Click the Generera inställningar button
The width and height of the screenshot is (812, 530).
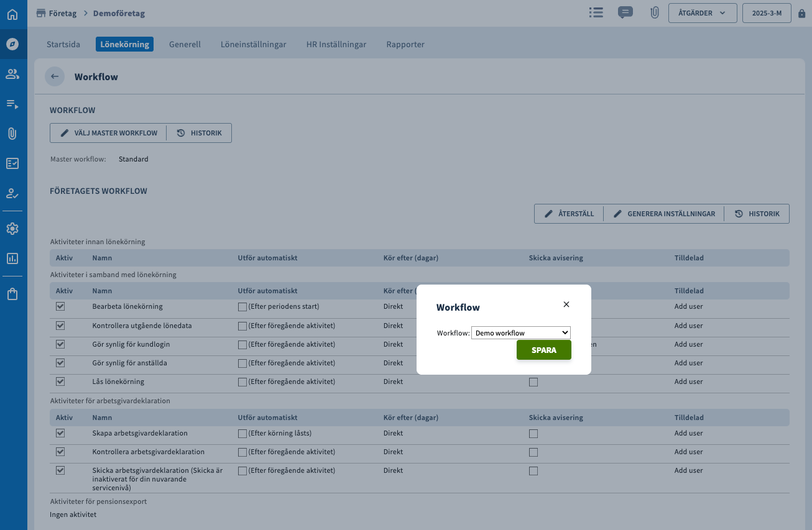[665, 214]
